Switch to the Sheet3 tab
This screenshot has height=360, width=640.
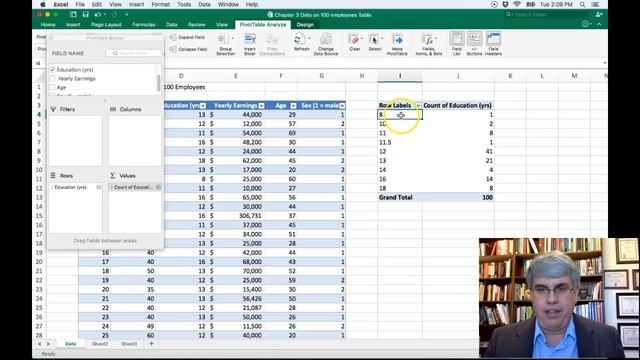pyautogui.click(x=129, y=344)
